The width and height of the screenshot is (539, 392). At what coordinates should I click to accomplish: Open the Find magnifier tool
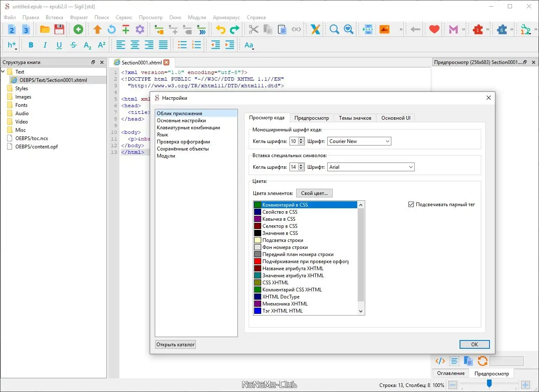tap(334, 30)
